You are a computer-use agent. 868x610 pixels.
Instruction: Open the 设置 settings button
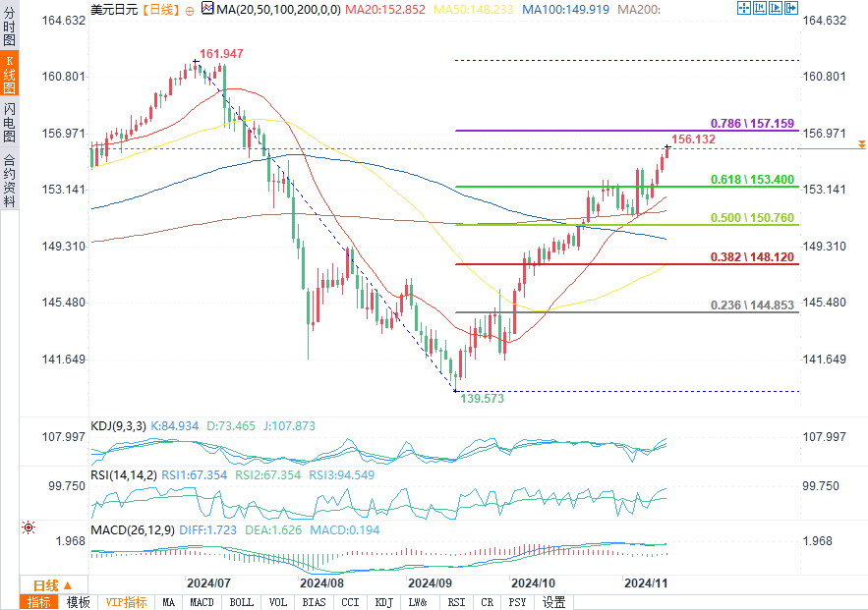[x=553, y=602]
